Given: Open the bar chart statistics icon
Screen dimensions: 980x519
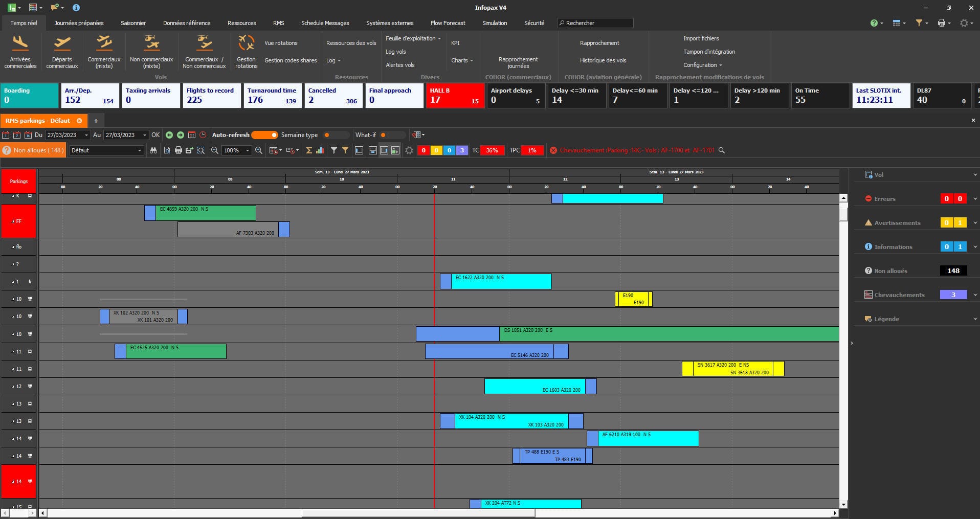Looking at the screenshot, I should [x=319, y=150].
